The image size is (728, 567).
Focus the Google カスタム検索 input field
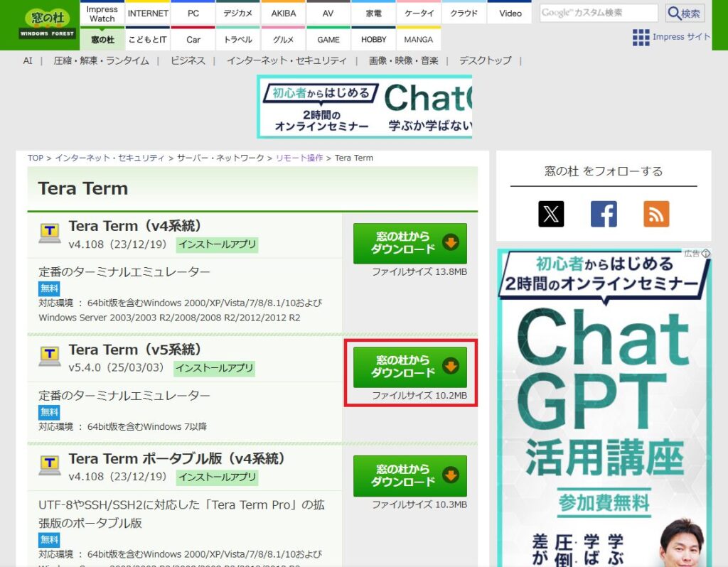(599, 13)
